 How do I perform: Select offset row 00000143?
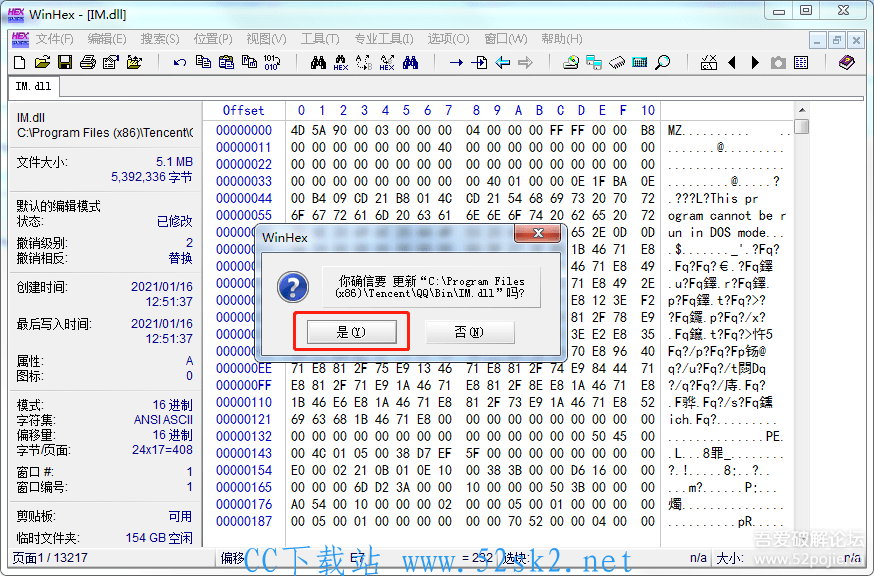[244, 453]
